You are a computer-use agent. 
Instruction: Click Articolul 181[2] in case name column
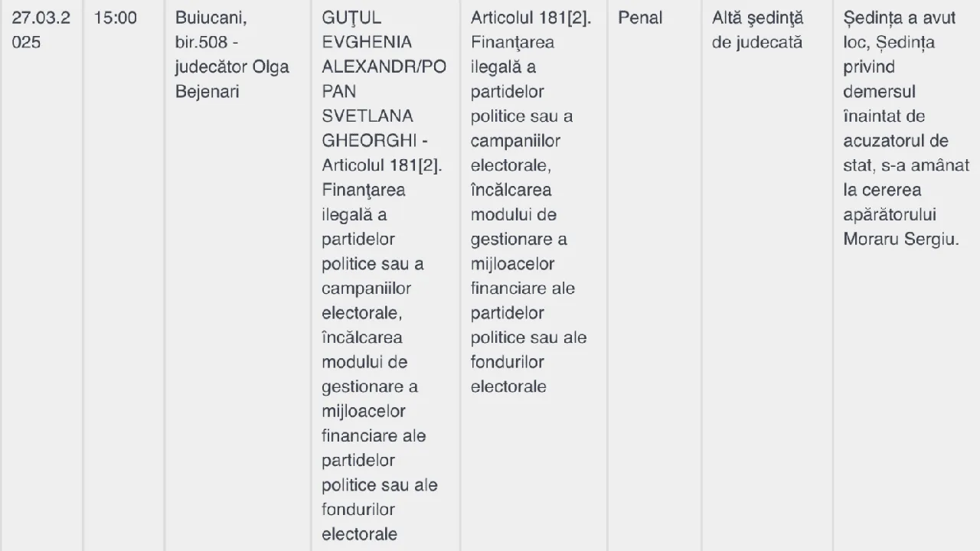click(382, 165)
